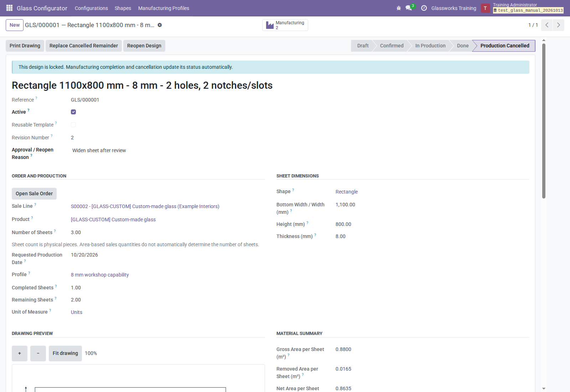This screenshot has height=392, width=570.
Task: Open the Manufacturing Profiles menu
Action: (164, 8)
